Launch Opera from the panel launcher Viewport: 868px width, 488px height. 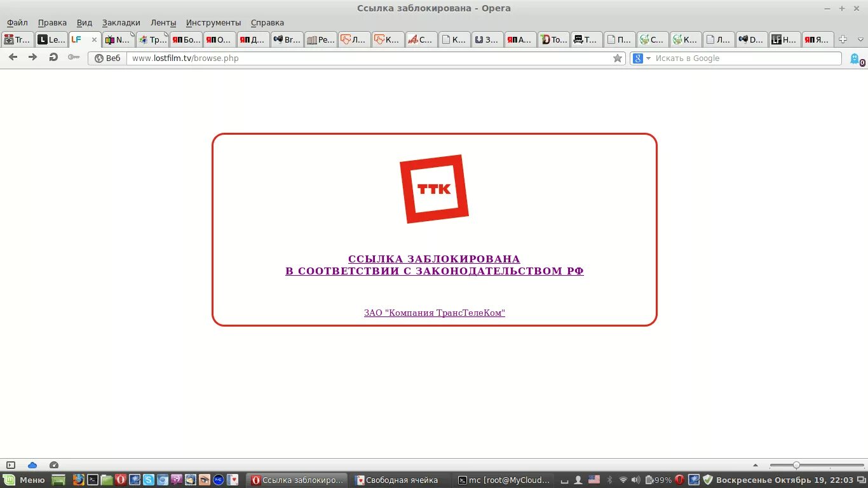tap(121, 480)
